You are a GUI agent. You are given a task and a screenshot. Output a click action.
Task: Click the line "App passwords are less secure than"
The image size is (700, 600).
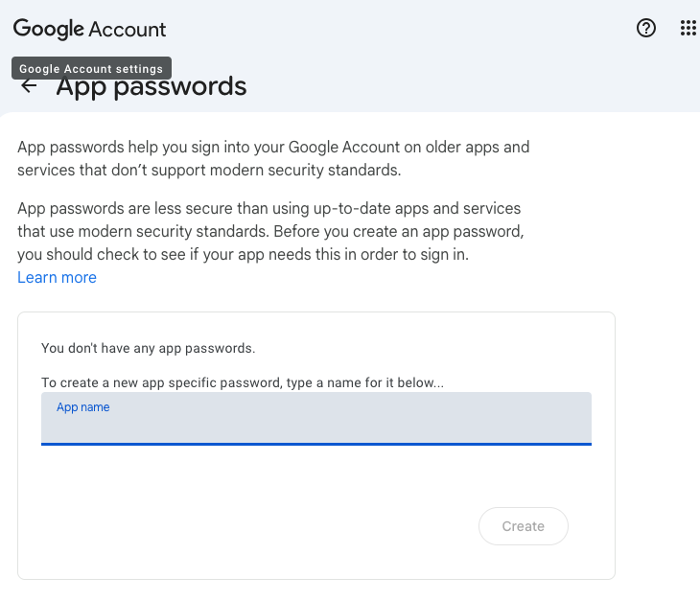tap(268, 208)
